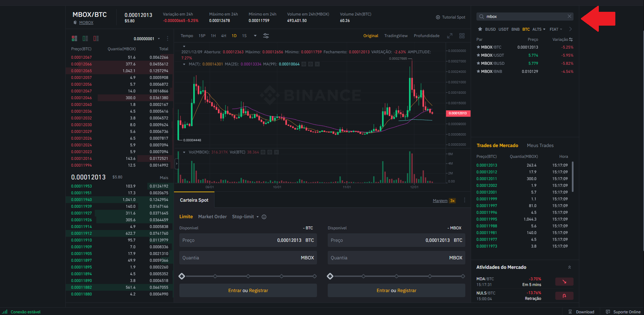Switch to Meus Trades tab
Image resolution: width=644 pixels, height=315 pixels.
click(540, 146)
